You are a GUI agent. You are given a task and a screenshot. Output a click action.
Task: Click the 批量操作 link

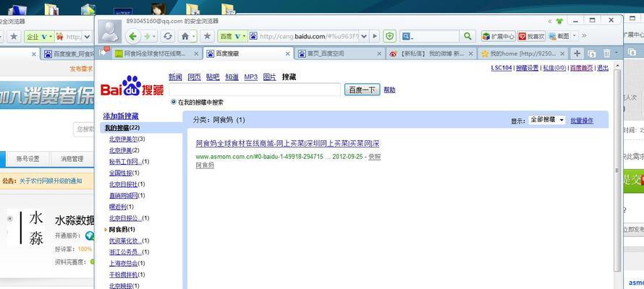click(582, 121)
